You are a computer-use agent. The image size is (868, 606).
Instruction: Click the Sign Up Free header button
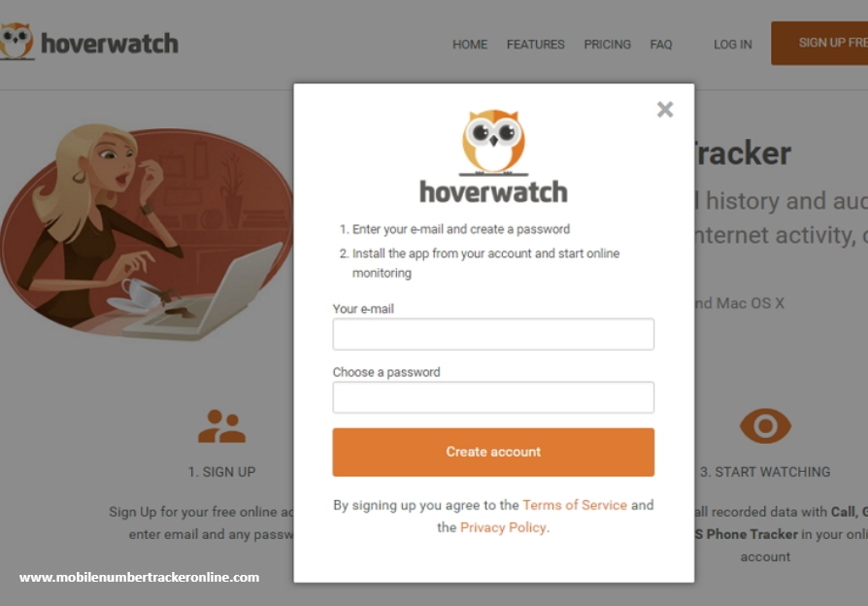click(819, 43)
